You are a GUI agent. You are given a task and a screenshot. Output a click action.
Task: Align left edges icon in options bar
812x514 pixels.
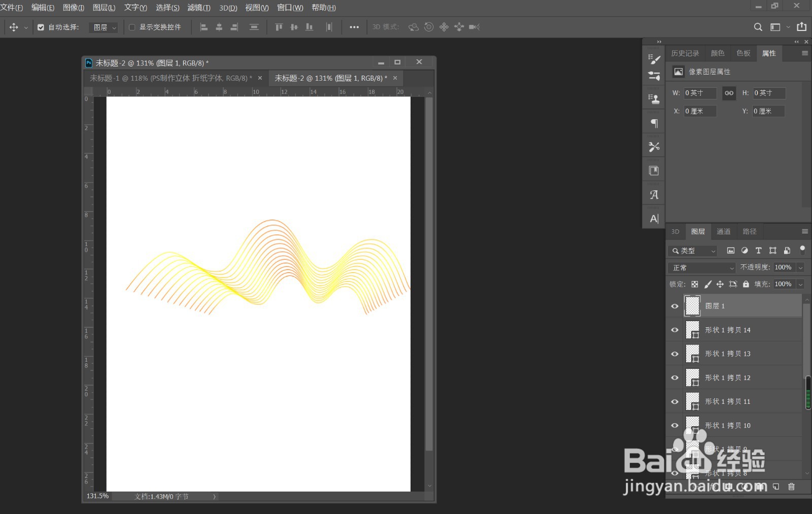(x=204, y=27)
